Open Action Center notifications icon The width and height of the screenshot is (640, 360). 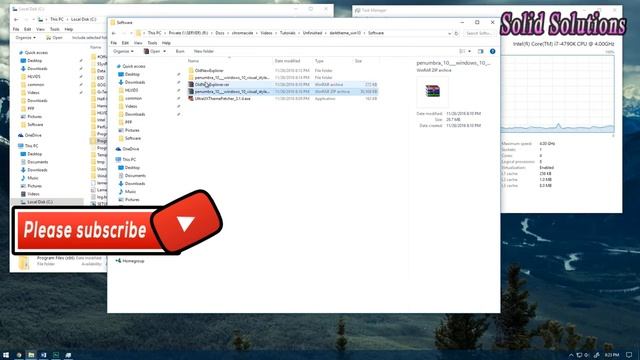click(629, 355)
